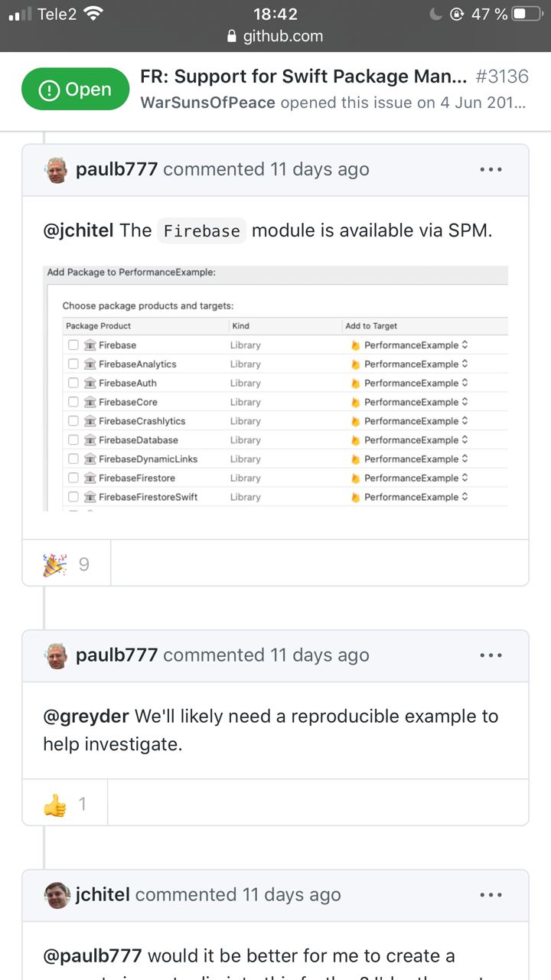The image size is (551, 980).
Task: Check the Firebase package product checkbox
Action: (73, 345)
